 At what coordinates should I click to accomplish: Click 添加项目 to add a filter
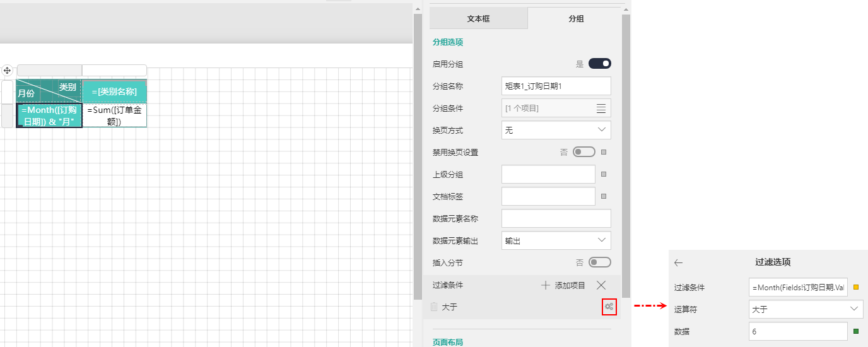[563, 285]
